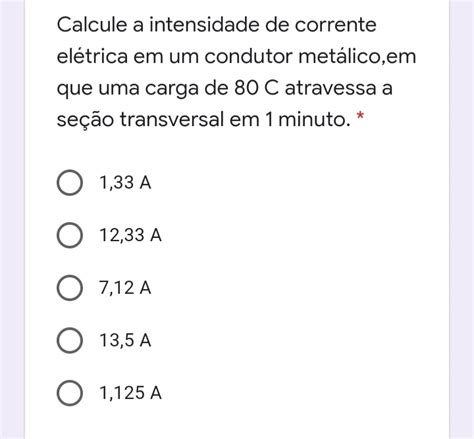Screen dimensions: 474x439
Task: Click the '80 C' value in the question
Action: point(256,88)
